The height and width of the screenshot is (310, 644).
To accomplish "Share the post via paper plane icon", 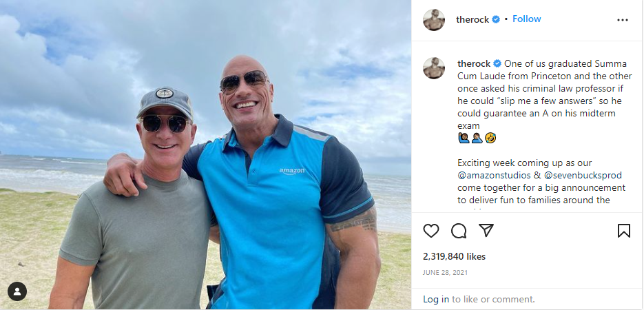I will point(486,231).
